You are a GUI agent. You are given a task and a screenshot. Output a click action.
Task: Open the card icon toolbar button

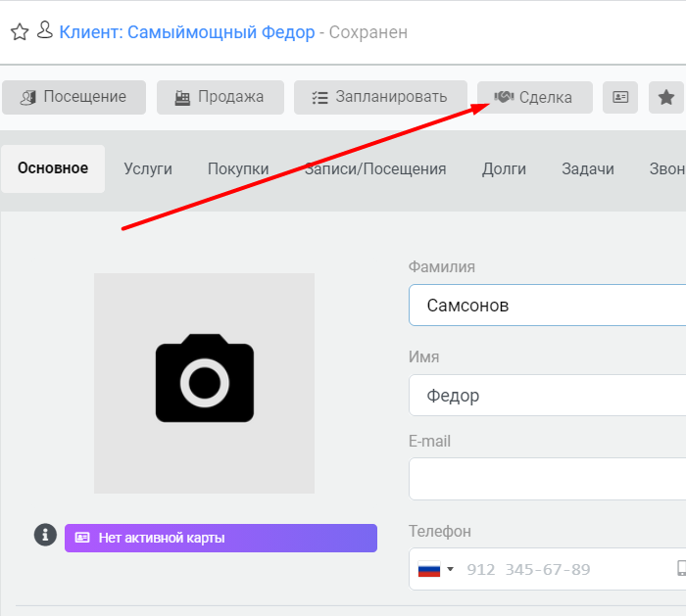click(x=620, y=97)
